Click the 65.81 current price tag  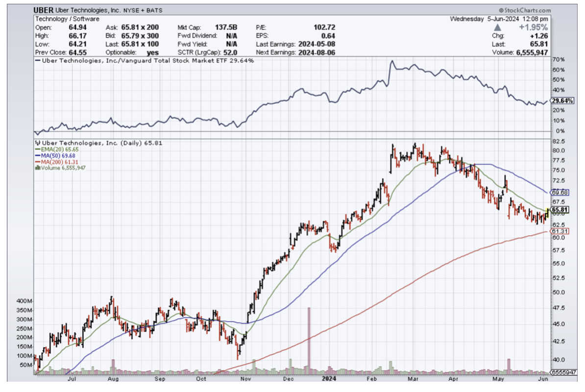[560, 210]
